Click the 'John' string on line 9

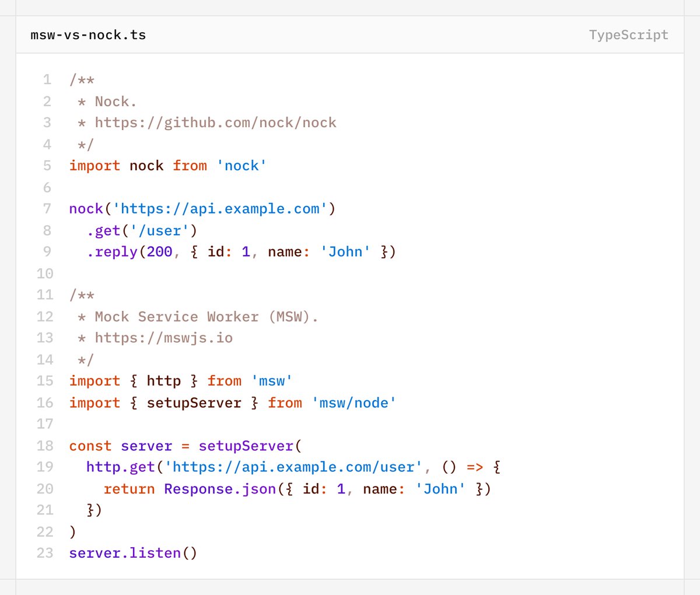point(345,252)
